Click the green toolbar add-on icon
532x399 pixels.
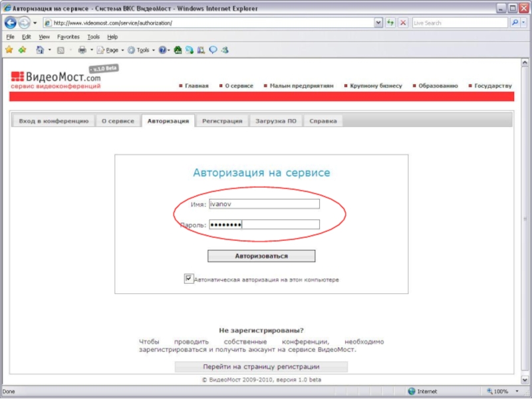178,51
